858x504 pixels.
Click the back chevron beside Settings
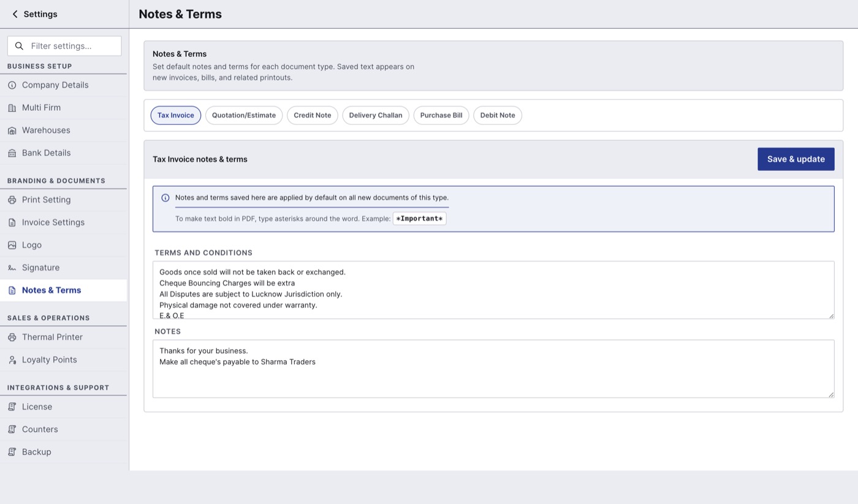pos(15,14)
